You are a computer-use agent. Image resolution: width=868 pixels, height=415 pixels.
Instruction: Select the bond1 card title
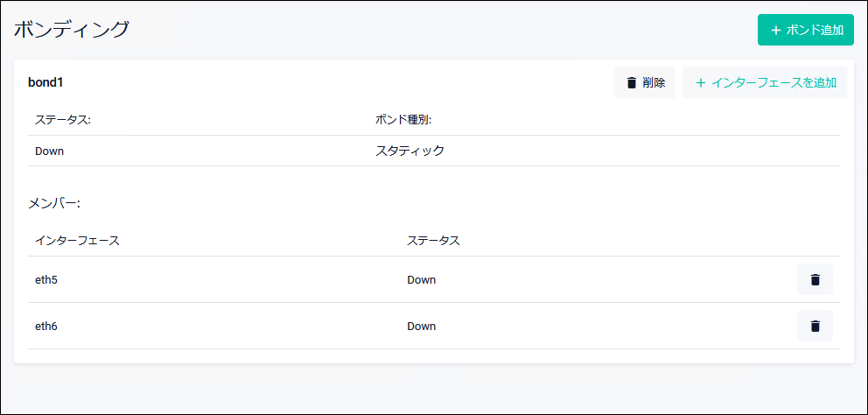45,82
